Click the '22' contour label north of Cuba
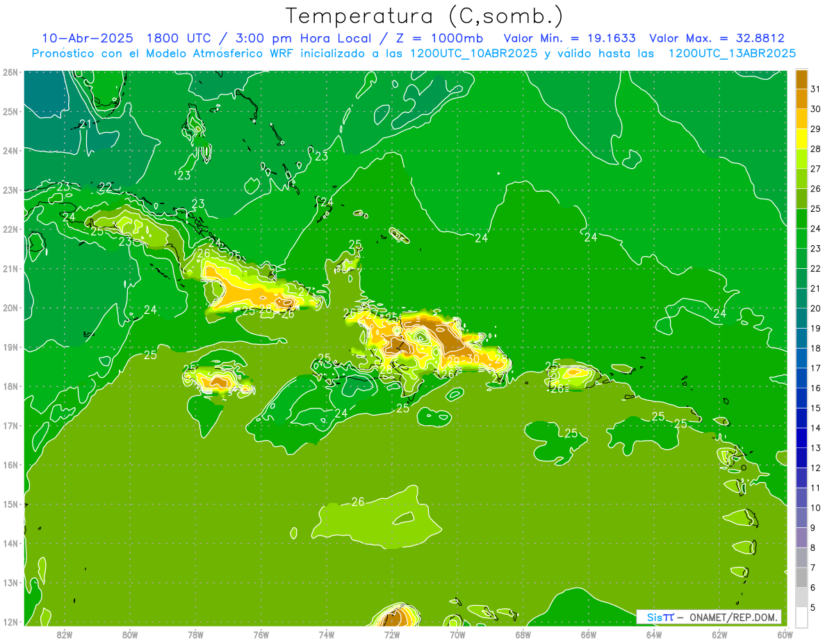Image resolution: width=834 pixels, height=644 pixels. coord(106,188)
